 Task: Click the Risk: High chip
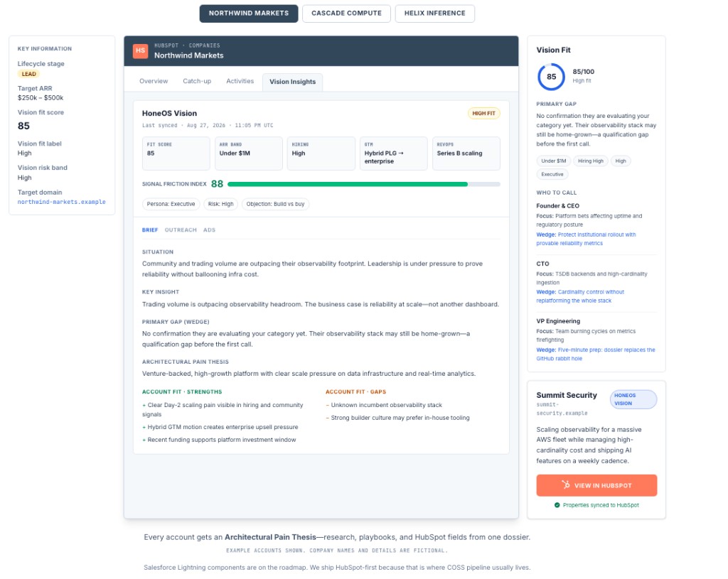(221, 204)
